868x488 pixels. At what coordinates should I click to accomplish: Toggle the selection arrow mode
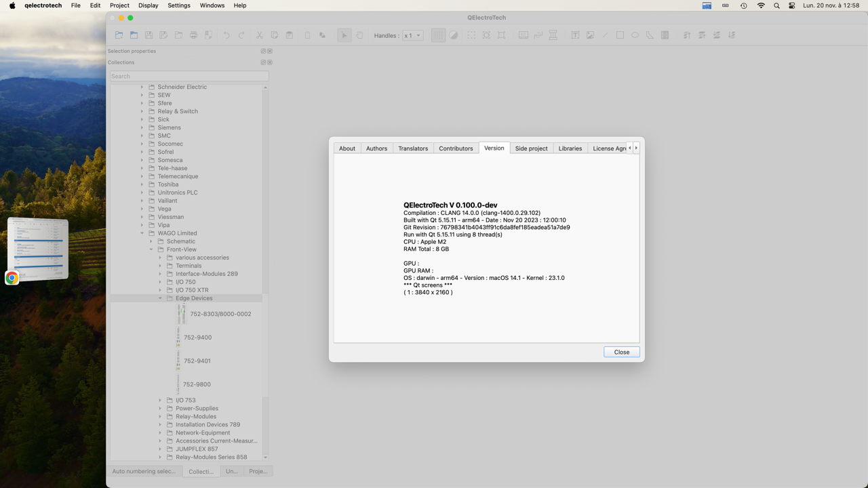[344, 35]
